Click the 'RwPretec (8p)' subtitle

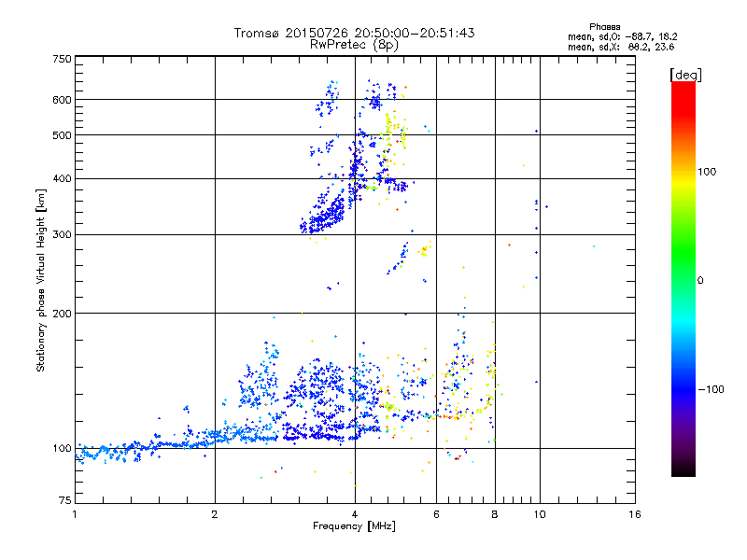pyautogui.click(x=354, y=45)
